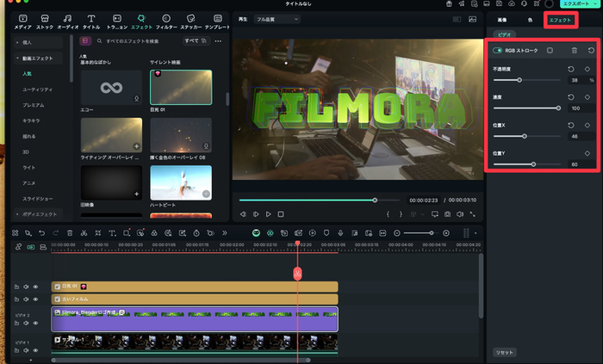603x364 pixels.
Task: Open the オーディオ (Audio) library tab
Action: [x=67, y=21]
